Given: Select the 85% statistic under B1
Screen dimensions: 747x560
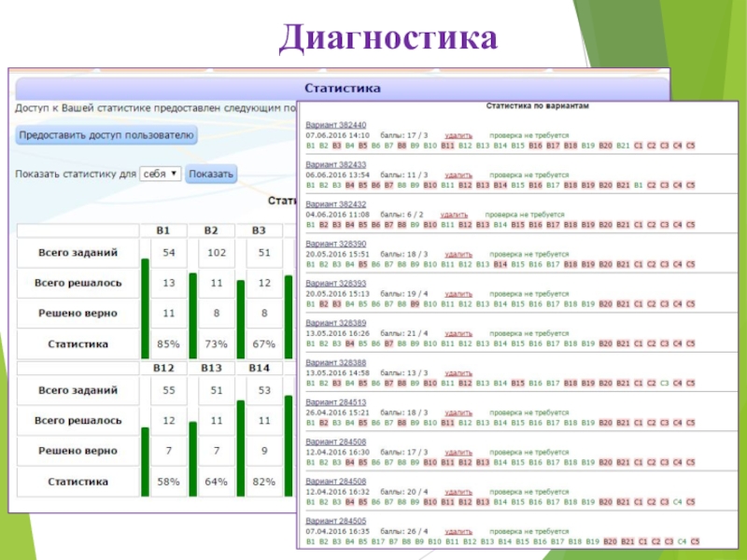Looking at the screenshot, I should (169, 343).
